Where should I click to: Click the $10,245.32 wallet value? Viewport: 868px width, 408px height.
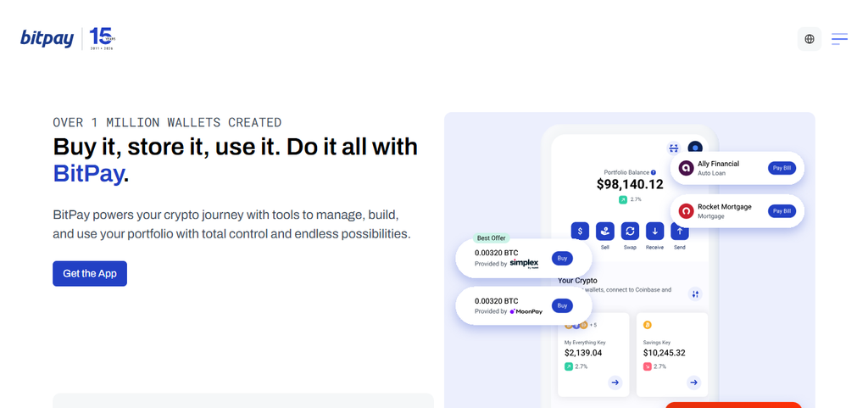click(x=664, y=353)
